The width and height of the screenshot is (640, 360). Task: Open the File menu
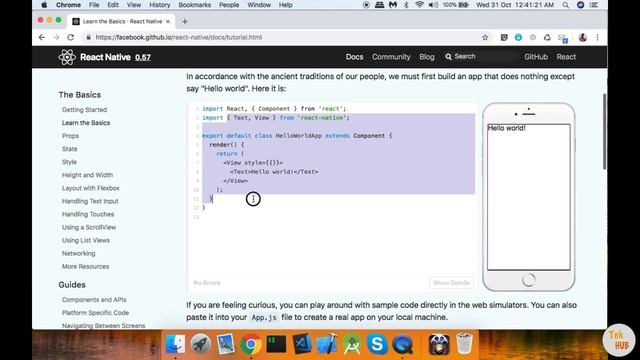94,5
